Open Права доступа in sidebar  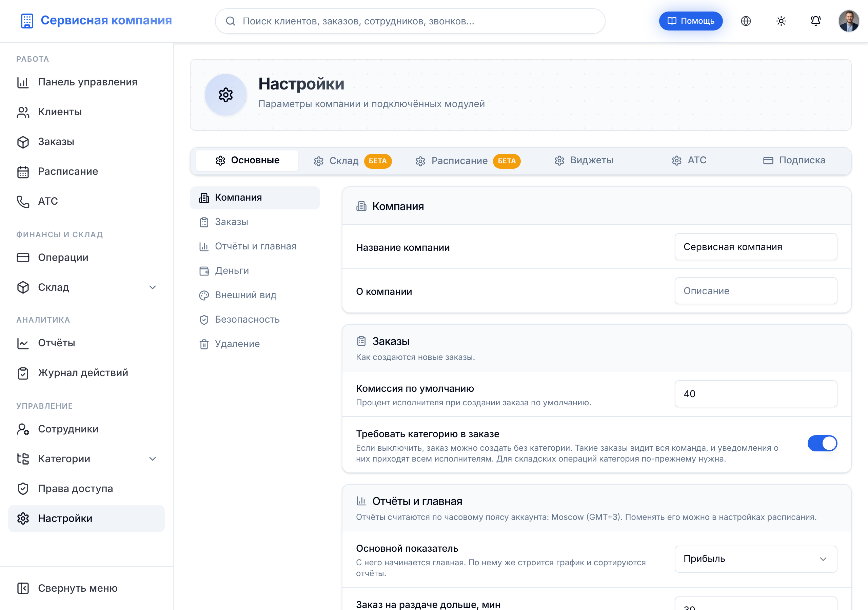(86, 489)
